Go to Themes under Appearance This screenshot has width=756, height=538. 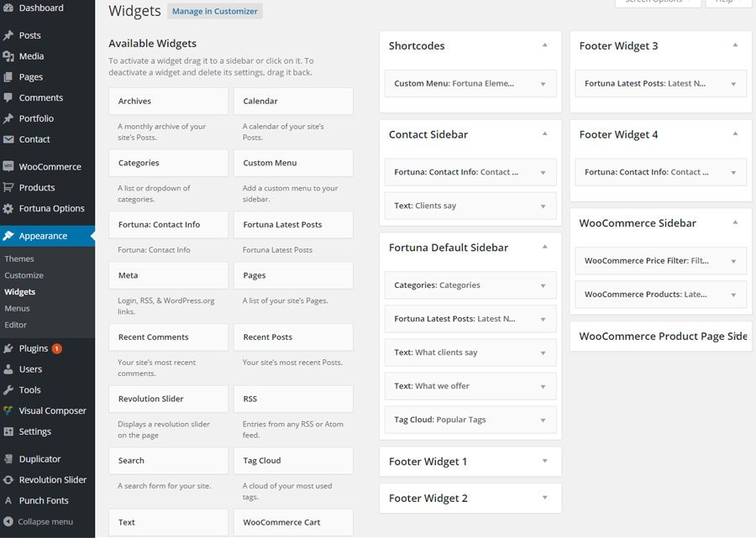click(x=19, y=259)
